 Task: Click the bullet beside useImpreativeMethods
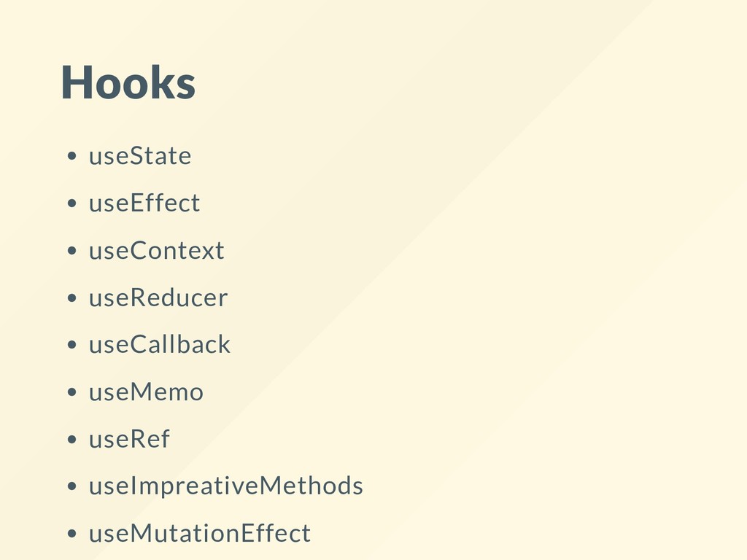(72, 486)
